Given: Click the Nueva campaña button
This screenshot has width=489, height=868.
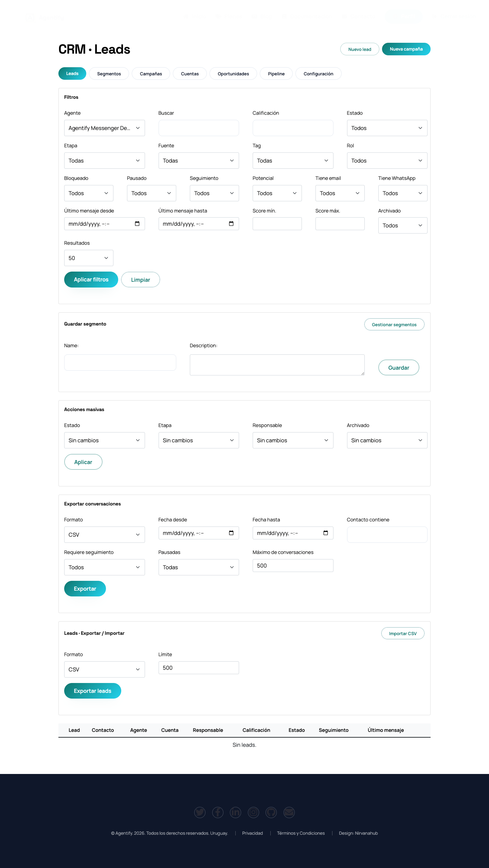Looking at the screenshot, I should pyautogui.click(x=406, y=49).
